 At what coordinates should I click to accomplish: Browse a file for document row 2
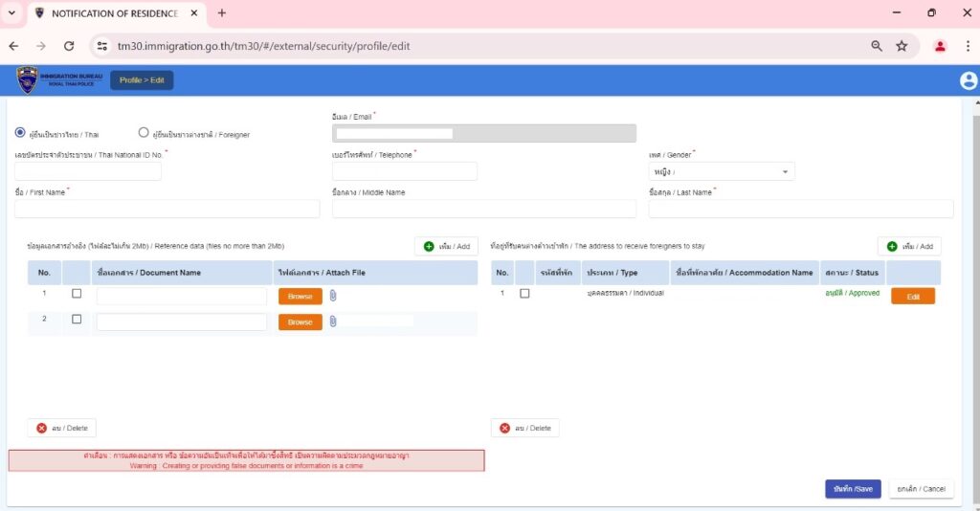pyautogui.click(x=300, y=322)
